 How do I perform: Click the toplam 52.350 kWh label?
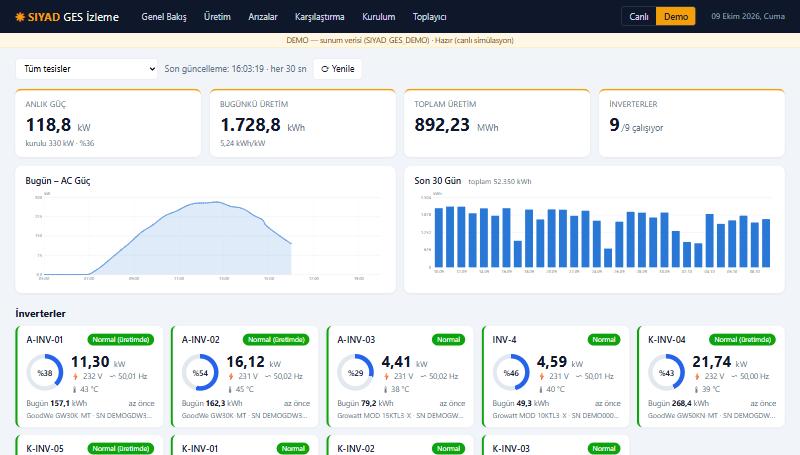pos(500,182)
